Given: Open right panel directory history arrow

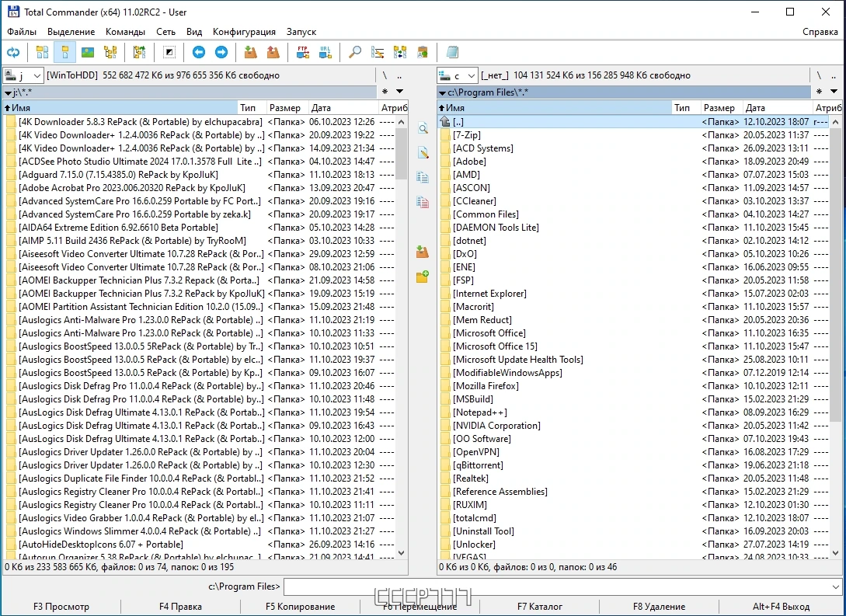Looking at the screenshot, I should [834, 91].
